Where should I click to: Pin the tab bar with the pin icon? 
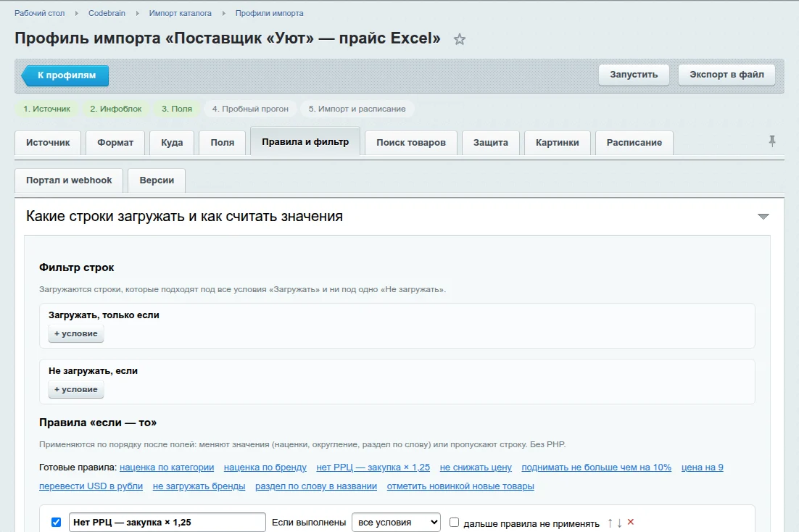pyautogui.click(x=772, y=141)
